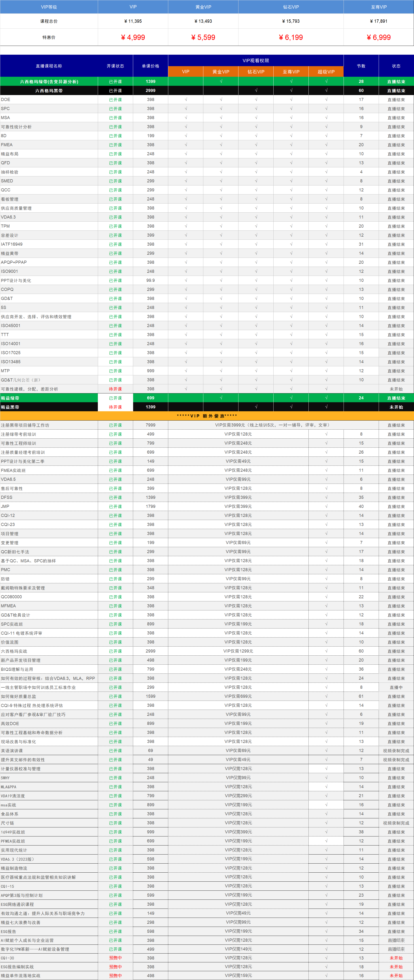Click the 黄金VIP header in the top pricing table

pyautogui.click(x=203, y=7)
